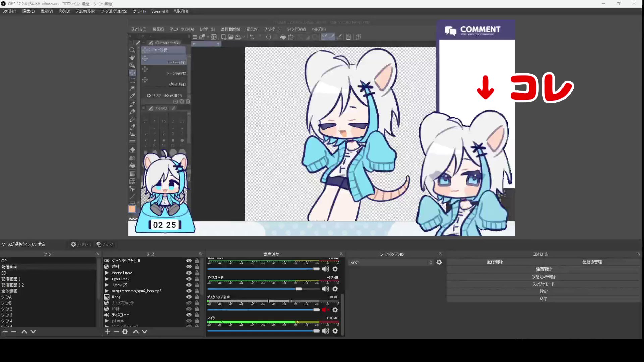644x362 pixels.
Task: Mute the ディスコード mixer channel
Action: [325, 289]
